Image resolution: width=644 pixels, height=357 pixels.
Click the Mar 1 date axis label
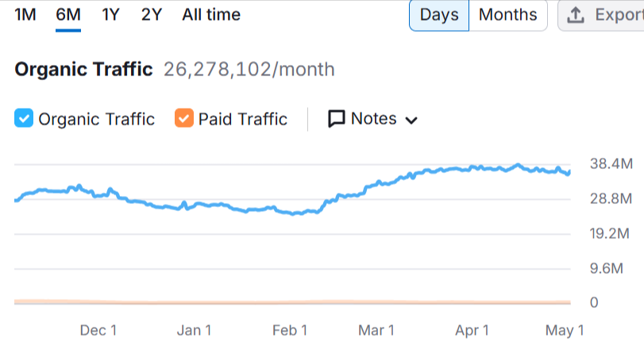[x=376, y=330]
